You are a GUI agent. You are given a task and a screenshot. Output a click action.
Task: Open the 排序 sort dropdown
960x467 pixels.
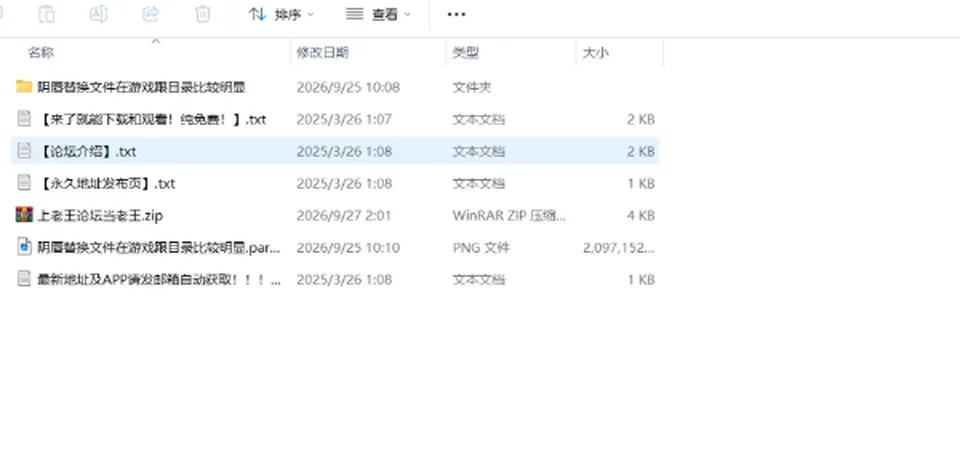tap(281, 14)
